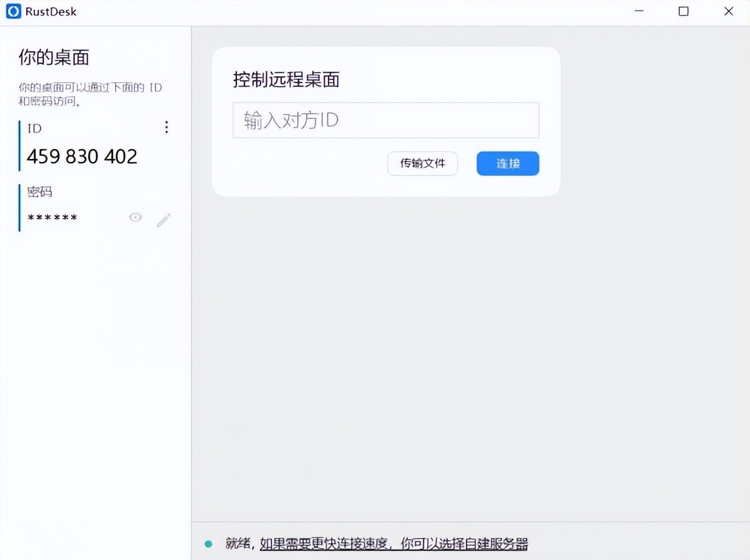Click the ID label above the number
Screen dimensions: 750x560
pyautogui.click(x=33, y=128)
